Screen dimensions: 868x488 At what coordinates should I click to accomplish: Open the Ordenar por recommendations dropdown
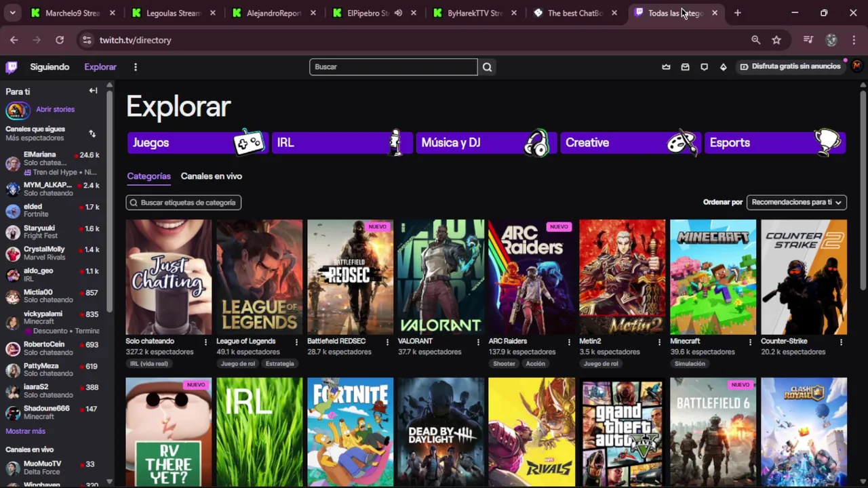(796, 202)
